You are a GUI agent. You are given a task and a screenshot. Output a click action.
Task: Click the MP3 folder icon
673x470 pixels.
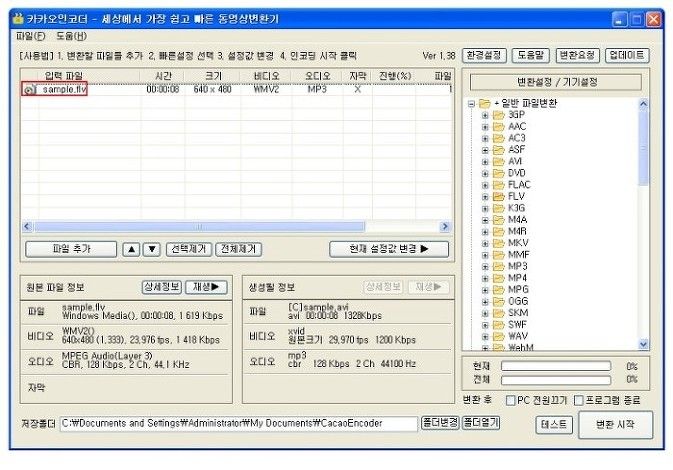[498, 266]
